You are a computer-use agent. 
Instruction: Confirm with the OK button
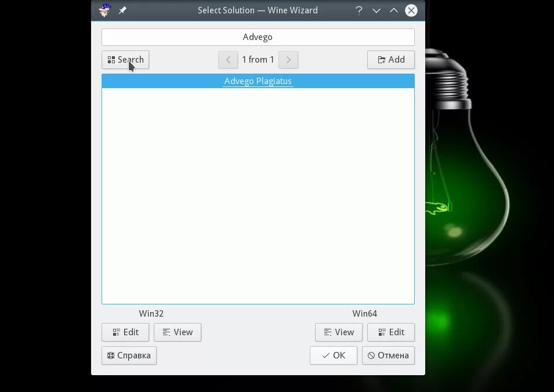[334, 355]
